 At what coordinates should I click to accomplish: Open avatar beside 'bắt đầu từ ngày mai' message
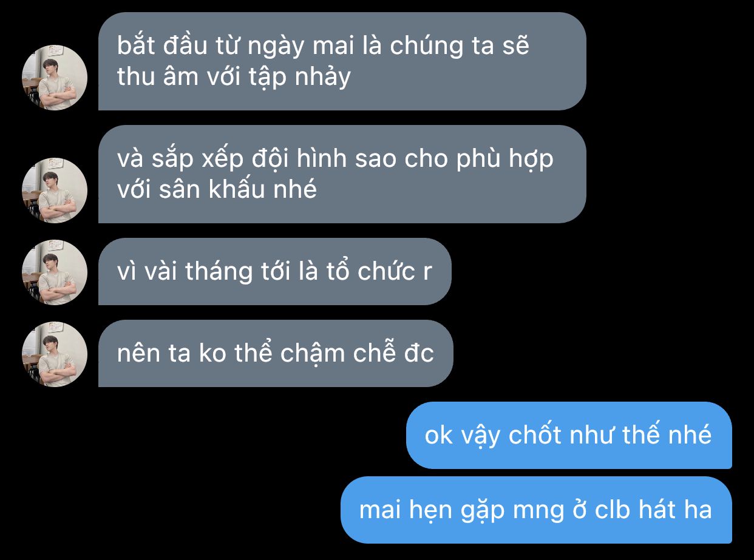point(55,78)
